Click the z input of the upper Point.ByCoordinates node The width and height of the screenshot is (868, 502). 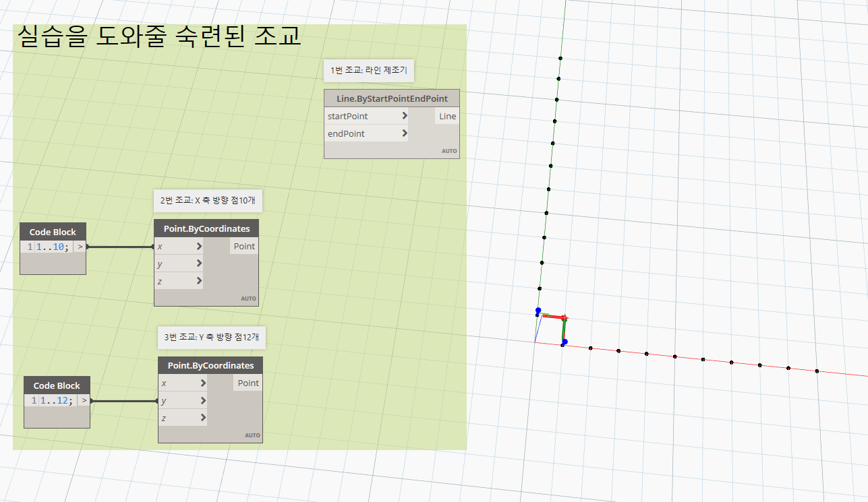pyautogui.click(x=179, y=281)
